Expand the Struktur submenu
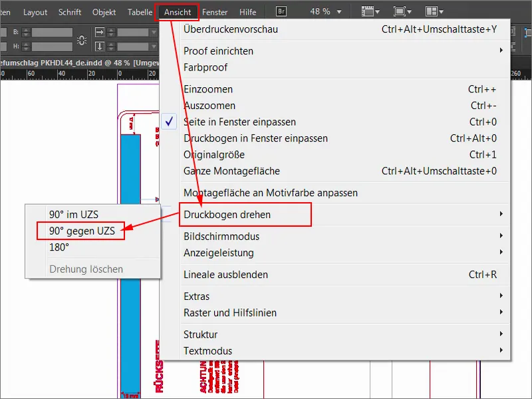The width and height of the screenshot is (532, 399). [340, 334]
